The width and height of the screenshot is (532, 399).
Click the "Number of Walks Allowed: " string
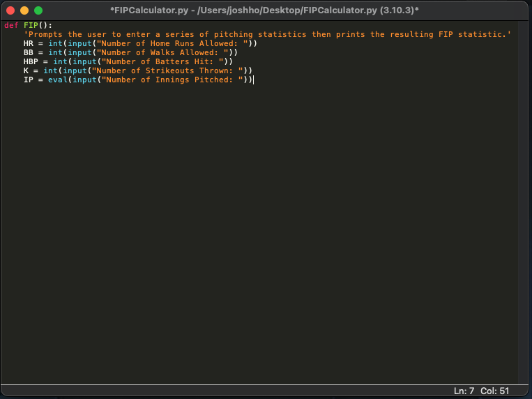(x=162, y=52)
